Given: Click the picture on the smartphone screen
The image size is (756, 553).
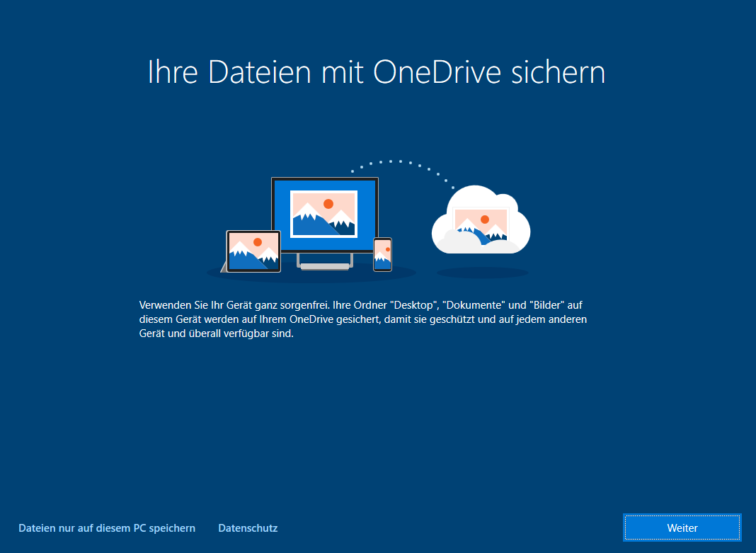Looking at the screenshot, I should pos(382,254).
